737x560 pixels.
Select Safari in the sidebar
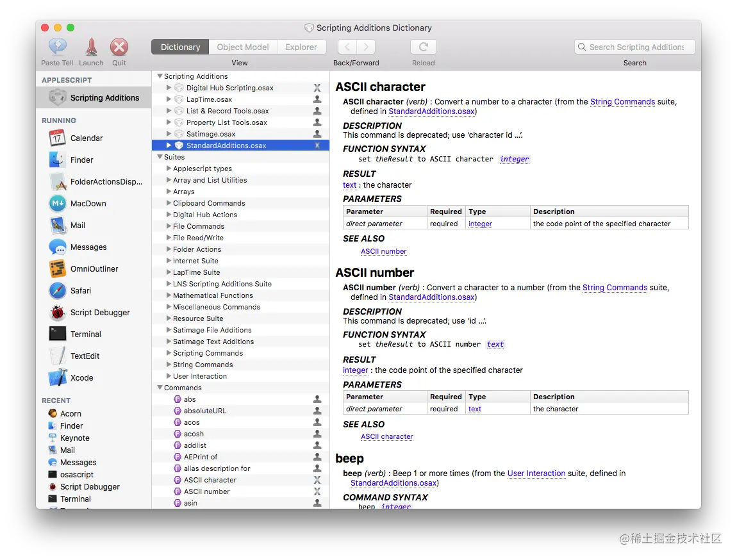[x=94, y=290]
